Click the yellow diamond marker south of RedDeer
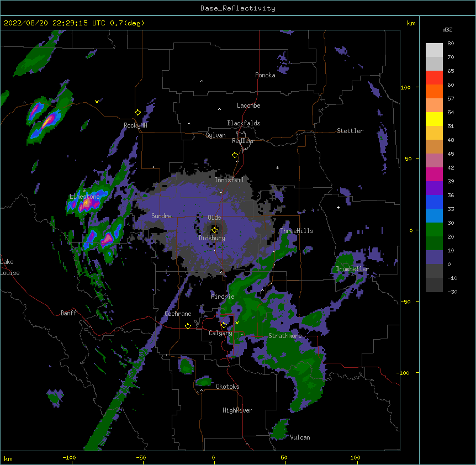This screenshot has width=476, height=465. (235, 155)
